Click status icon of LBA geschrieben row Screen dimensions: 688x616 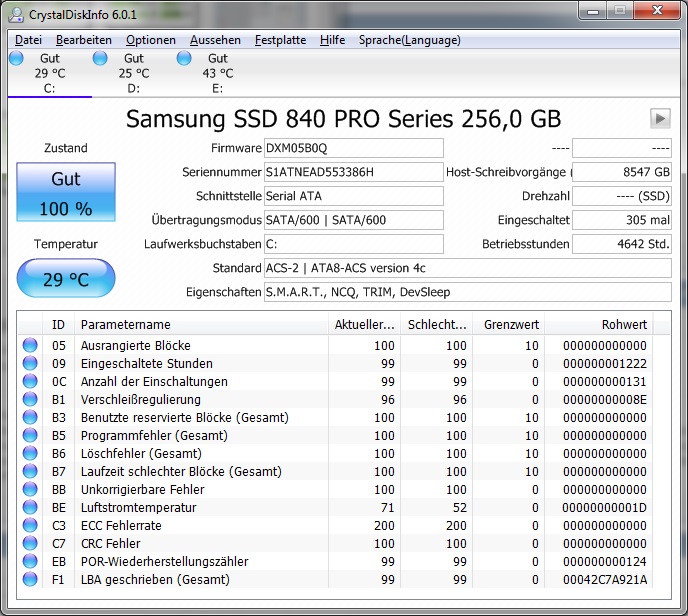[x=30, y=579]
